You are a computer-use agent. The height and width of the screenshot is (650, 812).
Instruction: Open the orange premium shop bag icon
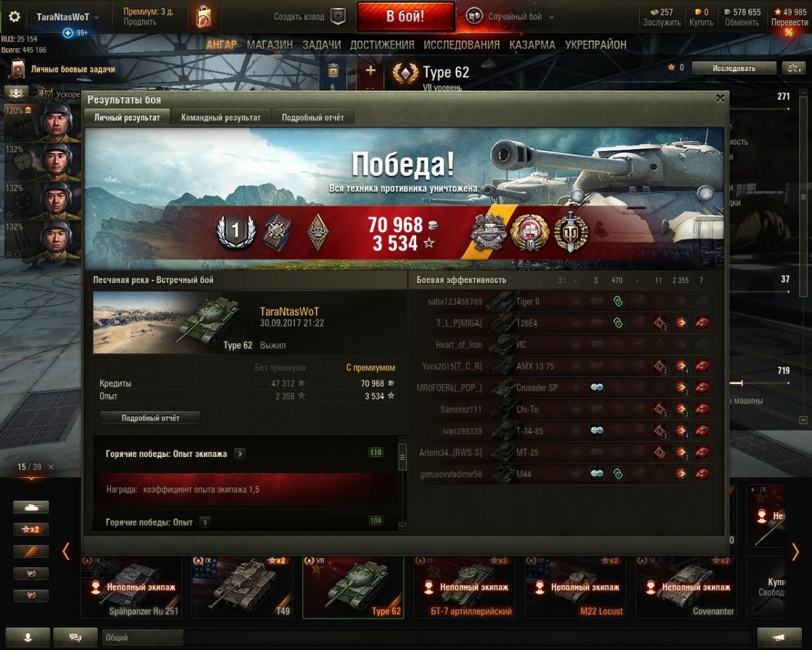pyautogui.click(x=203, y=16)
